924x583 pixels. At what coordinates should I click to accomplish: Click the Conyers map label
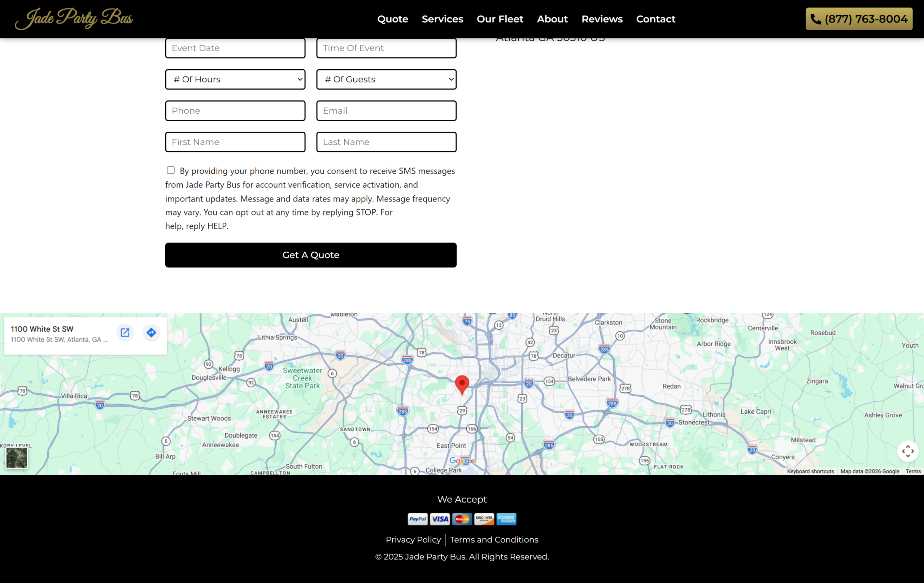(783, 457)
